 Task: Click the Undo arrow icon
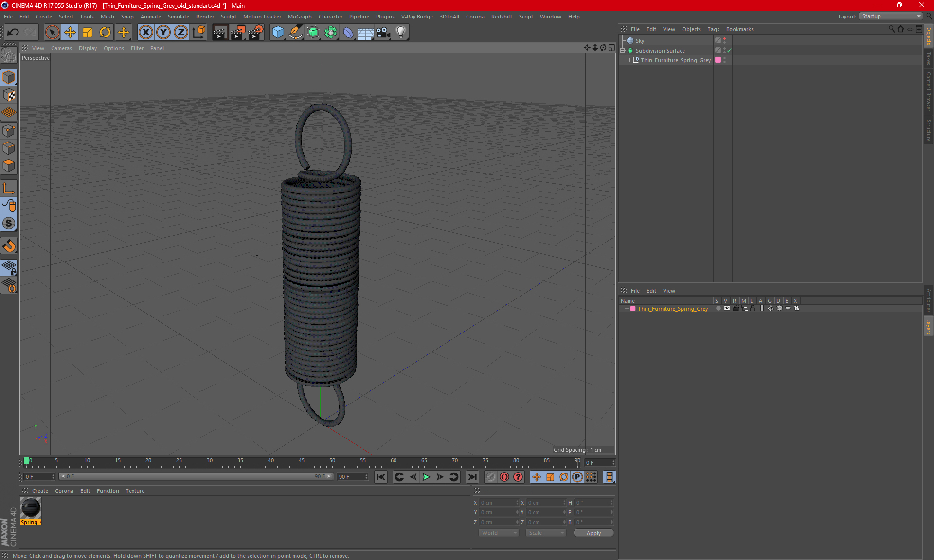[13, 33]
